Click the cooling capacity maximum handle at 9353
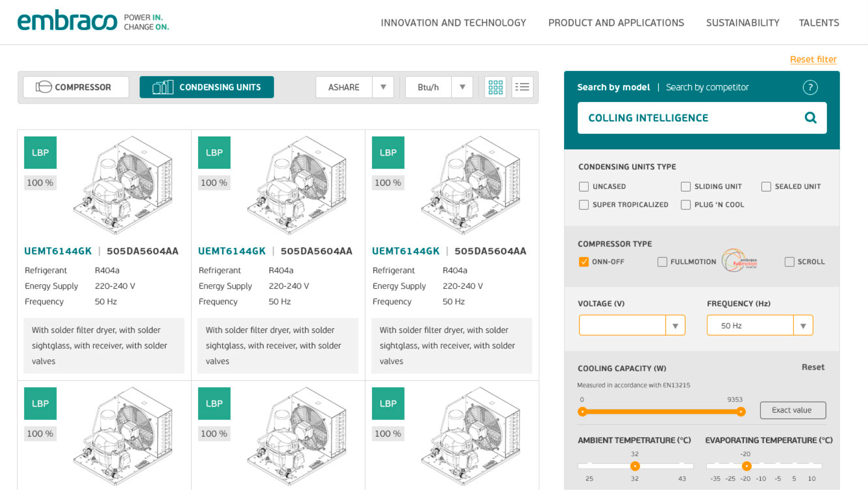 (x=741, y=412)
